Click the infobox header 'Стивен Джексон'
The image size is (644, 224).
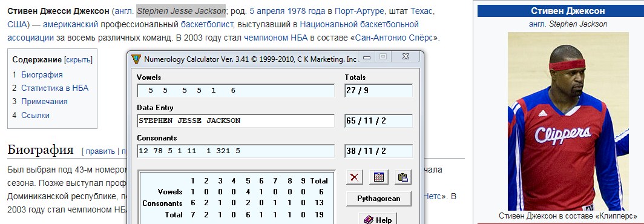point(568,11)
